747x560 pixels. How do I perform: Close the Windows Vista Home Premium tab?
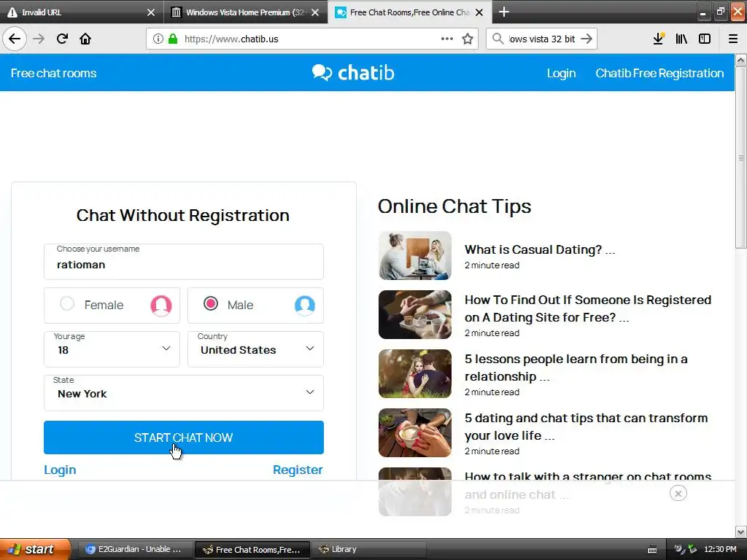coord(315,12)
